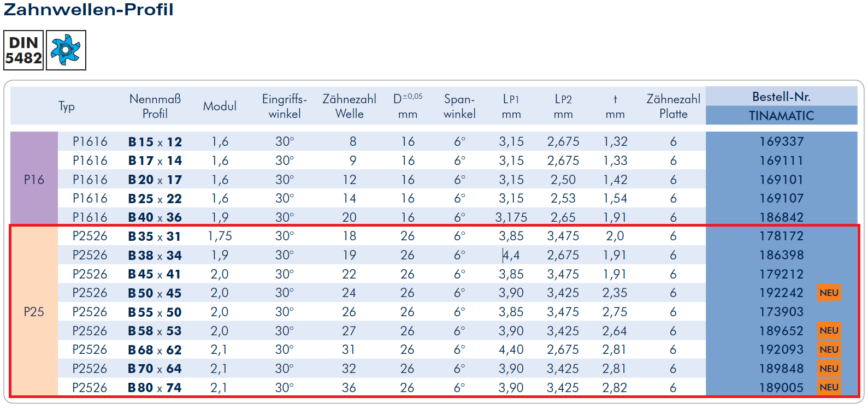Select order number 189005
The width and height of the screenshot is (868, 409).
781,388
